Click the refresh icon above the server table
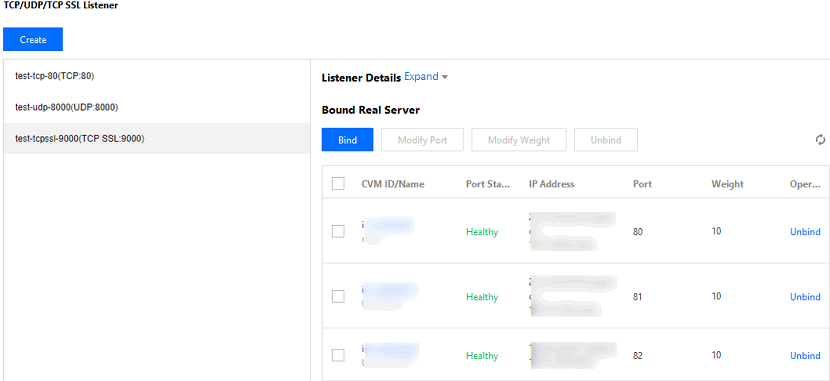Viewport: 830px width, 381px height. pos(820,140)
